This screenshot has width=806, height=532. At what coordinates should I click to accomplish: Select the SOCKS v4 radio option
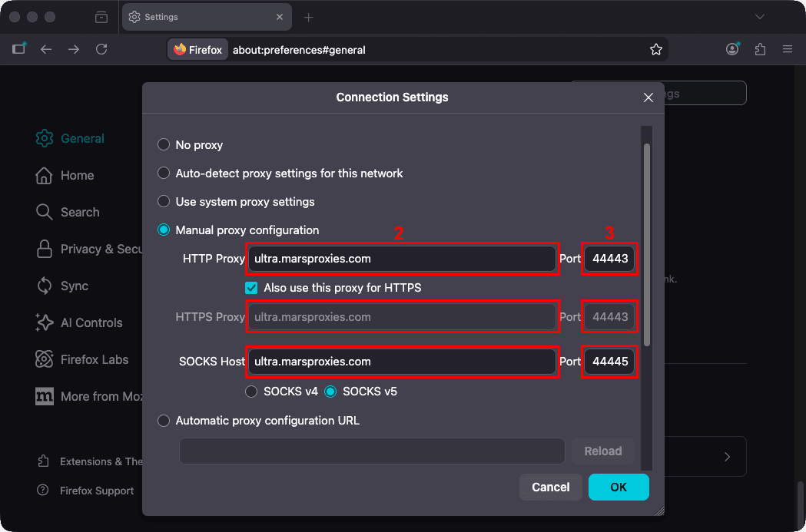tap(251, 392)
